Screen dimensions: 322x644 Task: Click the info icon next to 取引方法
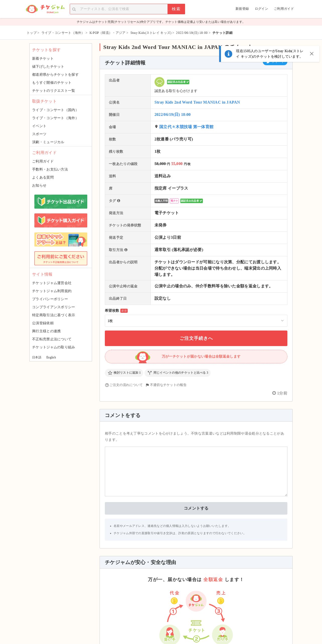click(126, 250)
